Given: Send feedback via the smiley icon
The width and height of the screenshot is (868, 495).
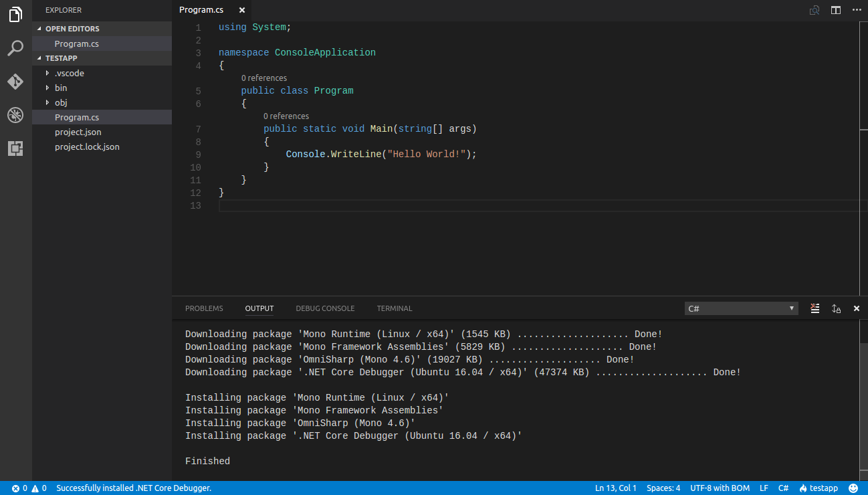Looking at the screenshot, I should tap(854, 488).
